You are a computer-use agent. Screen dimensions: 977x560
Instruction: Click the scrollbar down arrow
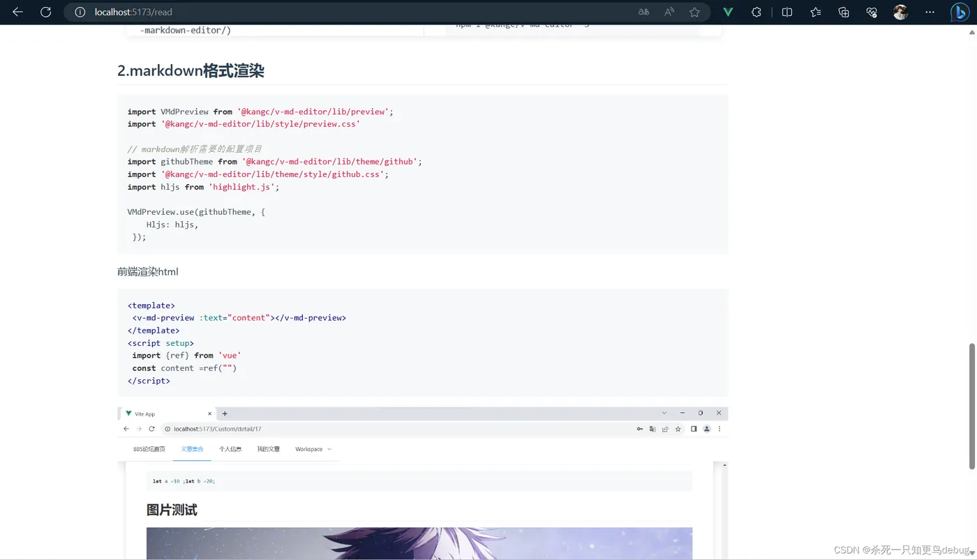point(971,553)
